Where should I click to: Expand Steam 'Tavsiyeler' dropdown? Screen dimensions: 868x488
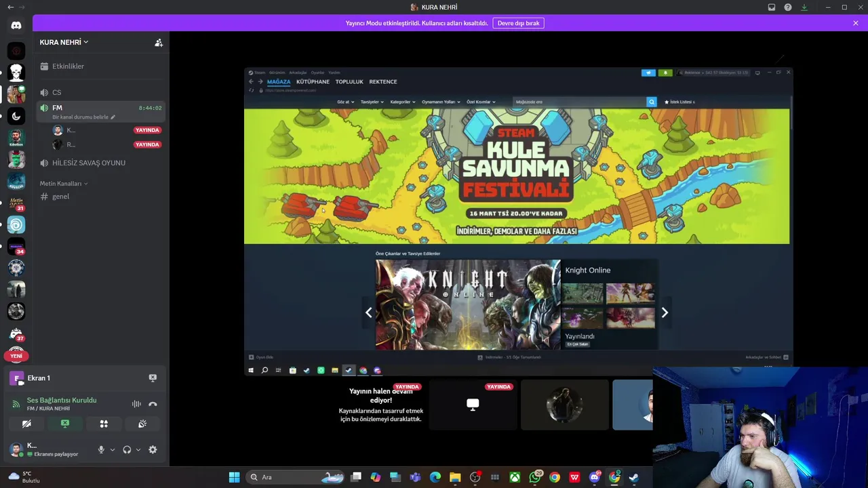[372, 102]
